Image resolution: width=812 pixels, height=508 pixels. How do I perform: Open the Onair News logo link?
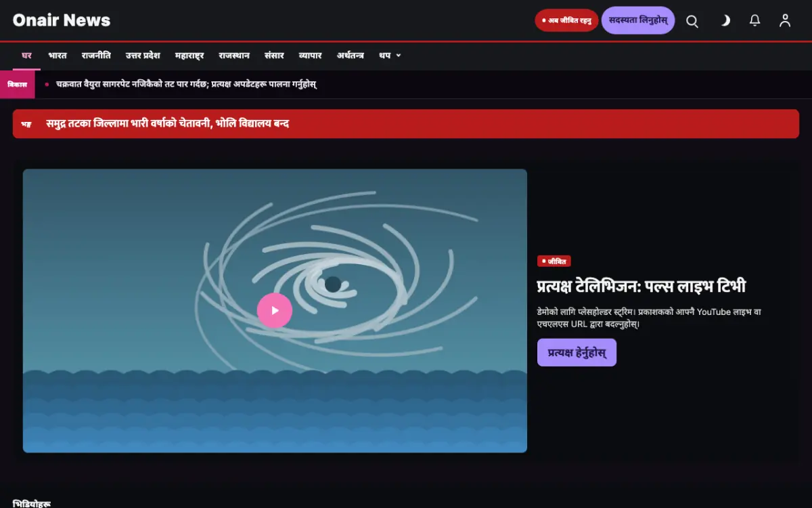click(62, 20)
